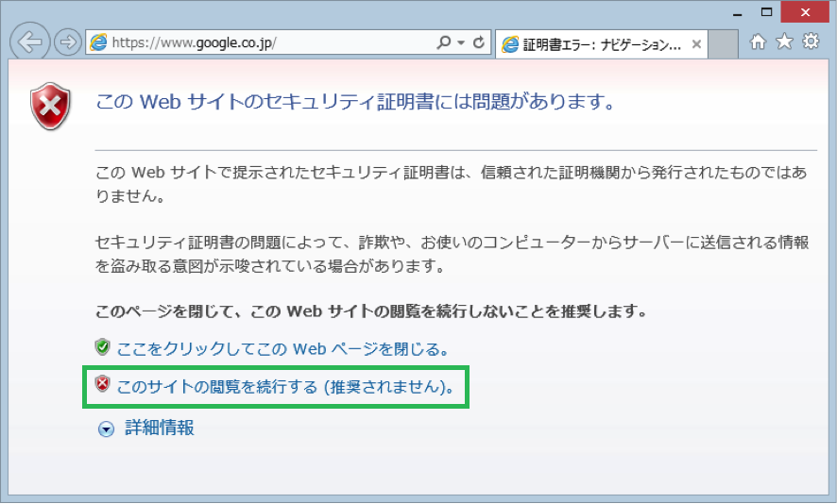Open the address bar dropdown arrow
Viewport: 837px width, 504px height.
(461, 42)
